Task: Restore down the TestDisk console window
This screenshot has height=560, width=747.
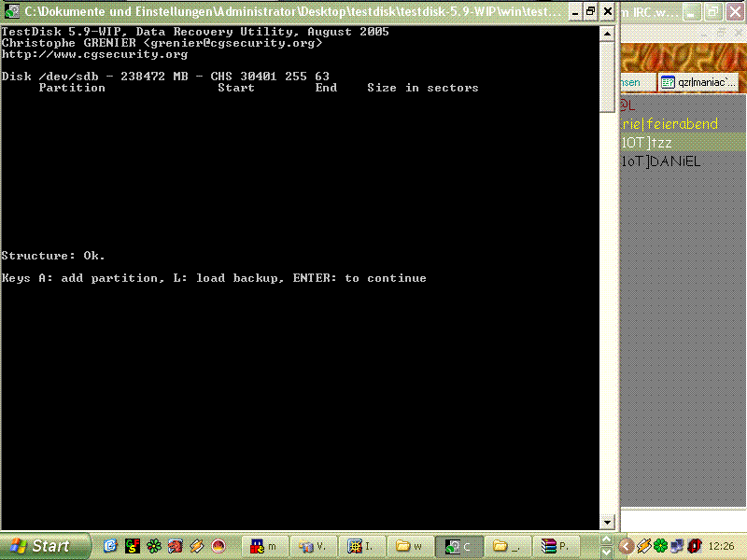Action: pyautogui.click(x=591, y=11)
